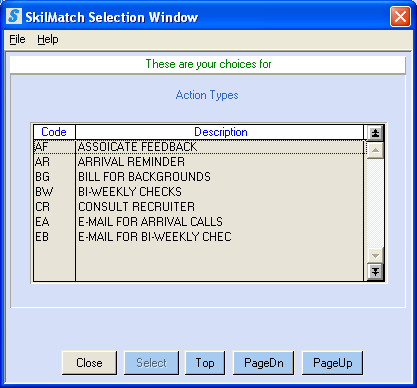This screenshot has width=417, height=388.
Task: Click the PageDn button
Action: (x=263, y=363)
